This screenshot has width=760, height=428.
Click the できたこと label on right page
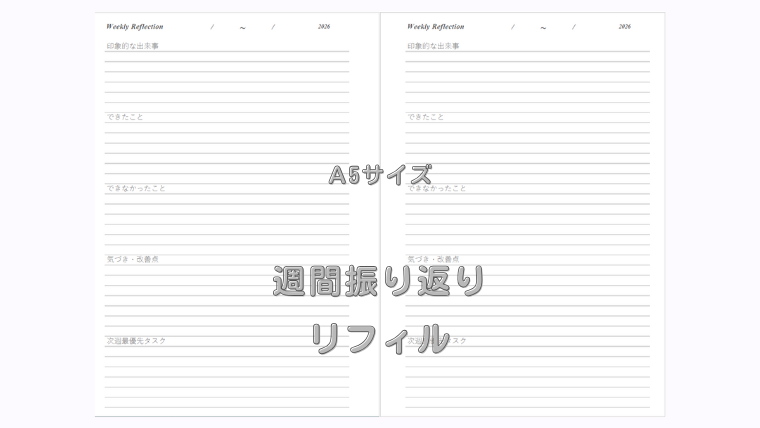click(425, 117)
